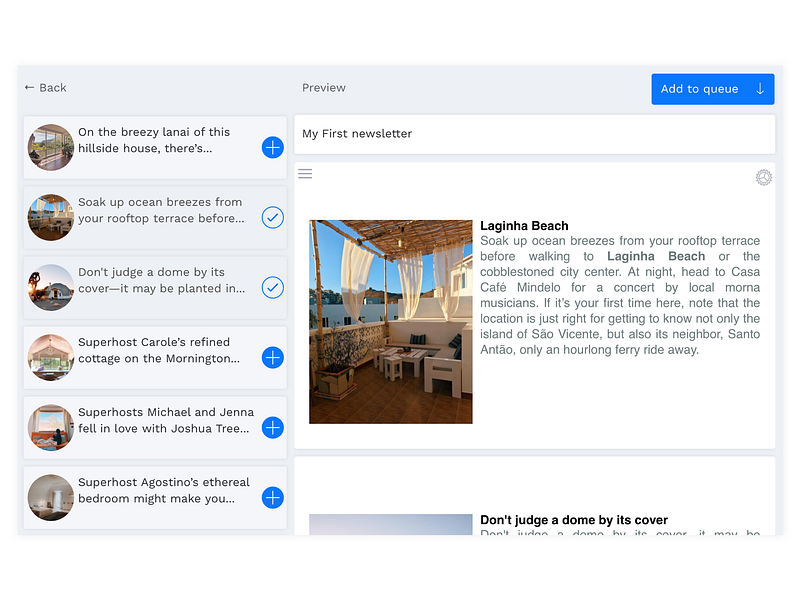Click the bold Laginha Beach text in paragraph
The height and width of the screenshot is (600, 800).
pyautogui.click(x=656, y=256)
